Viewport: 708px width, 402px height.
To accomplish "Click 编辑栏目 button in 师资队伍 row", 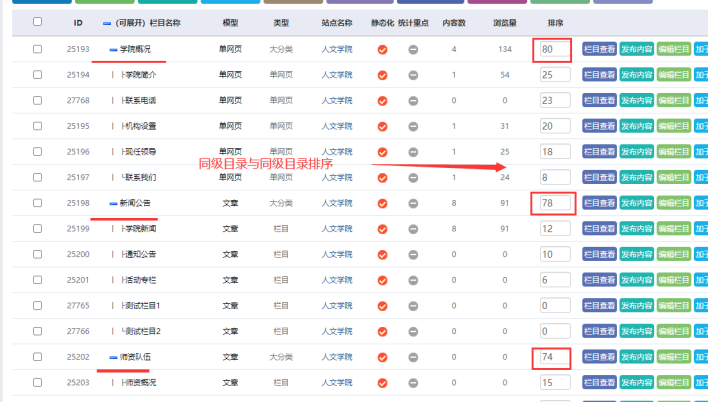I will tap(673, 356).
